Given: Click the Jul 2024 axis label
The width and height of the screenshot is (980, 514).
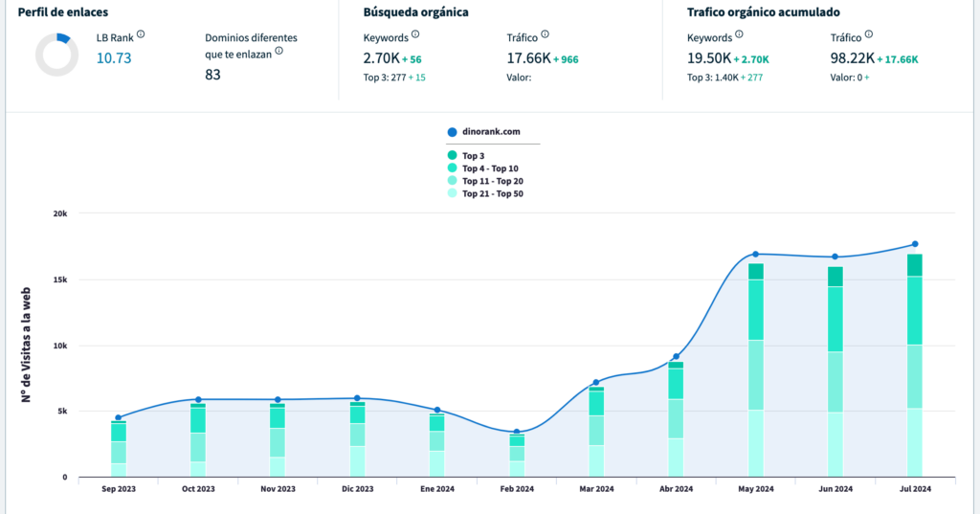Looking at the screenshot, I should 915,489.
